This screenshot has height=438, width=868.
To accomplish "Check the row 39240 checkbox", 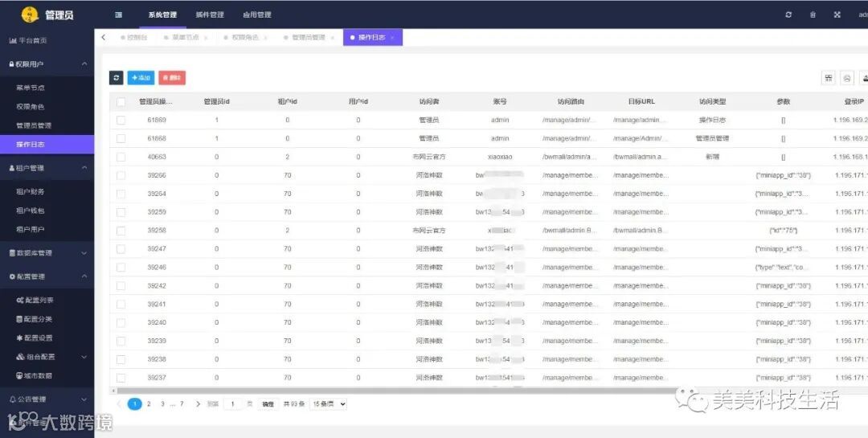I will coord(121,322).
